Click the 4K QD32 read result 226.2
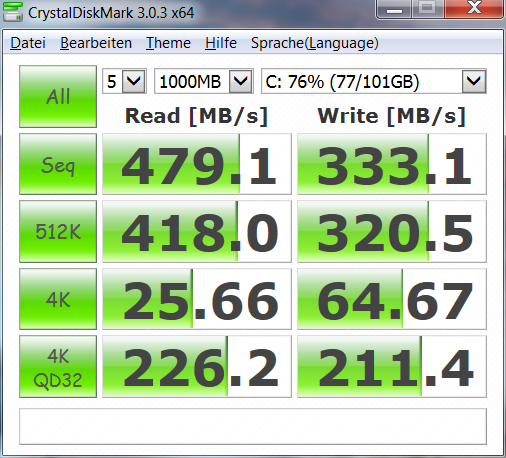This screenshot has width=506, height=458. tap(197, 366)
